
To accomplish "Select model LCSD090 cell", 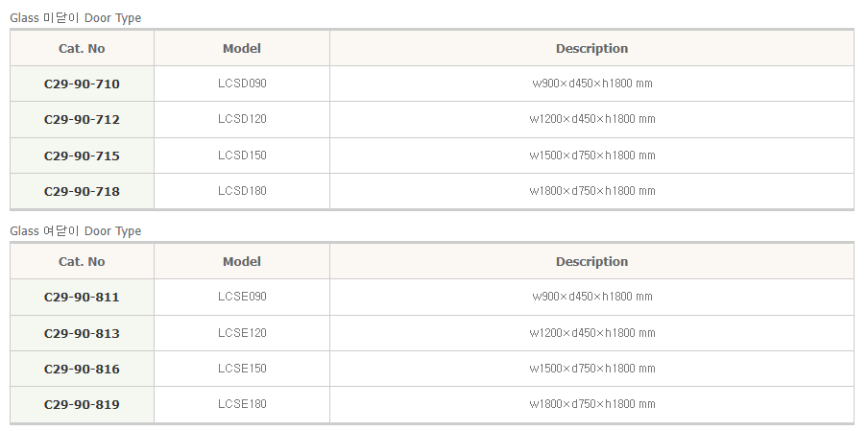I will point(242,84).
